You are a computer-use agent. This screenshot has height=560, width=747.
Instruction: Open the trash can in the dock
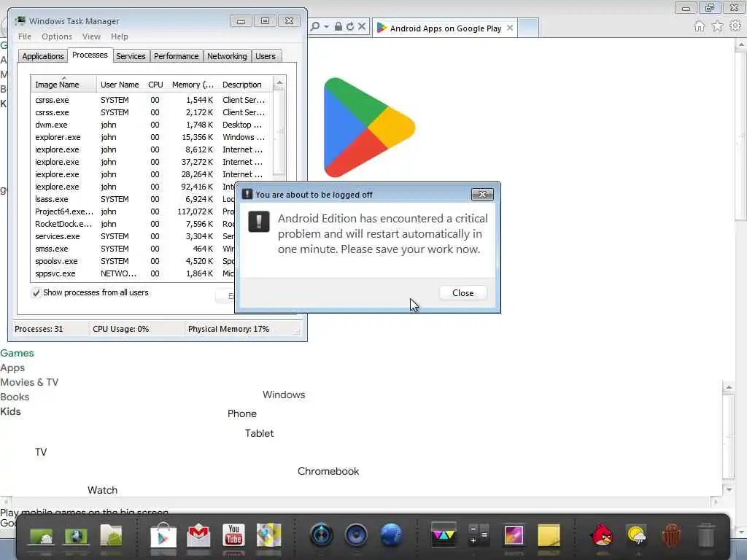(706, 535)
